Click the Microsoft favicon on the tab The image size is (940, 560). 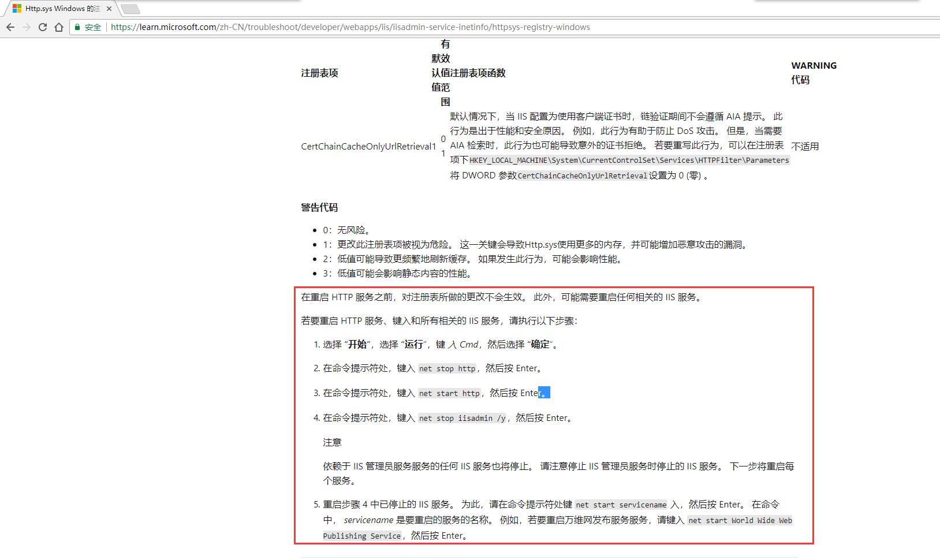click(17, 9)
